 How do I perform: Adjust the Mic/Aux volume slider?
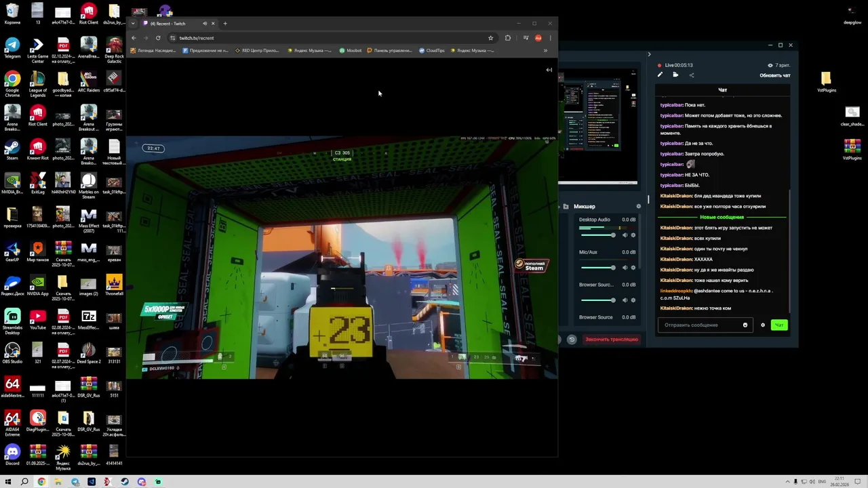[x=597, y=268]
